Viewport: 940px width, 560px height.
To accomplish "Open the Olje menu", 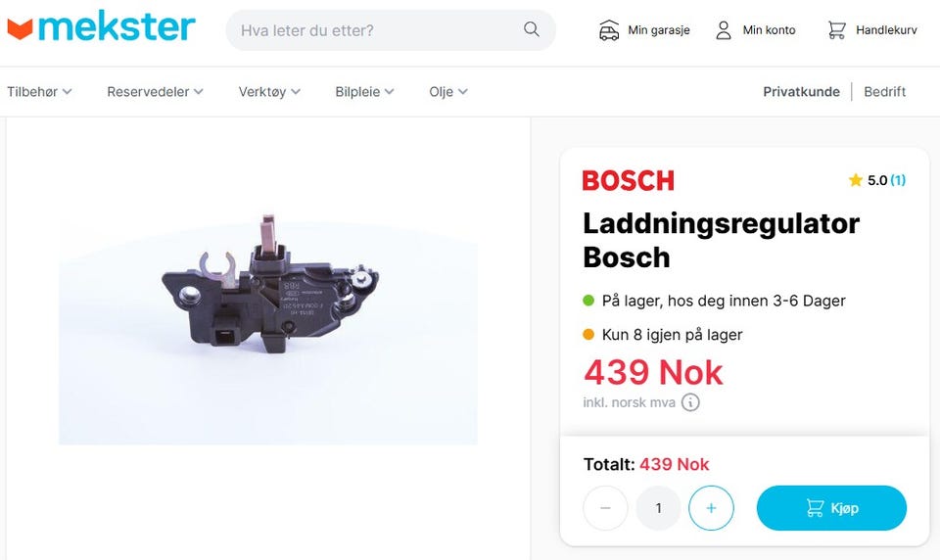I will [448, 92].
